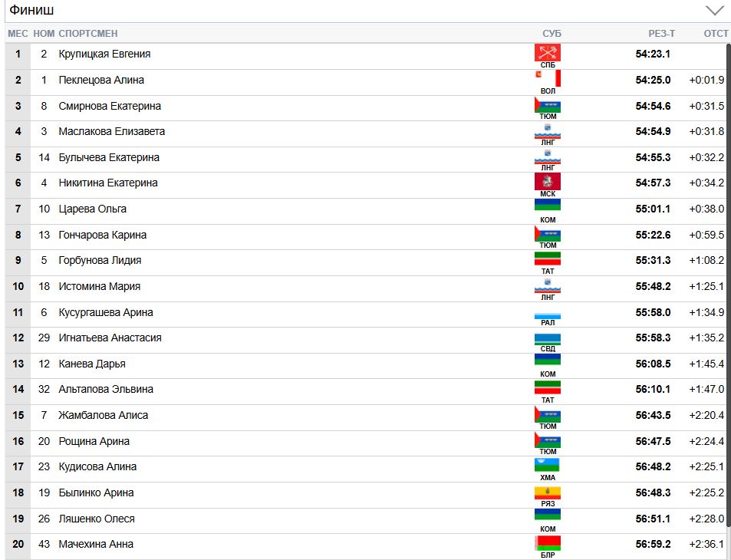
Task: Click the МСК flag icon for Никитина Екатерина
Action: click(x=548, y=181)
